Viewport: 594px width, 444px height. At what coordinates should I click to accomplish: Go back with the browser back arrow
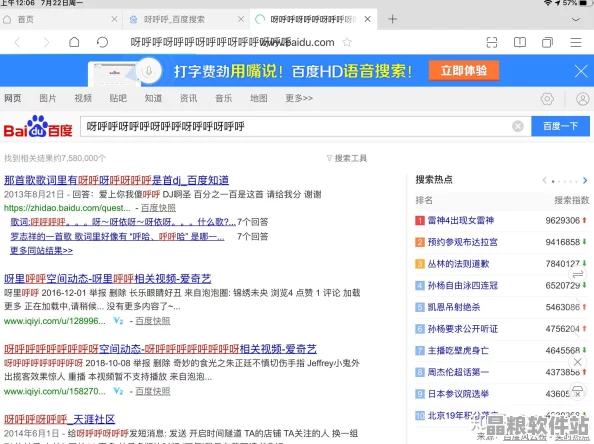(17, 42)
